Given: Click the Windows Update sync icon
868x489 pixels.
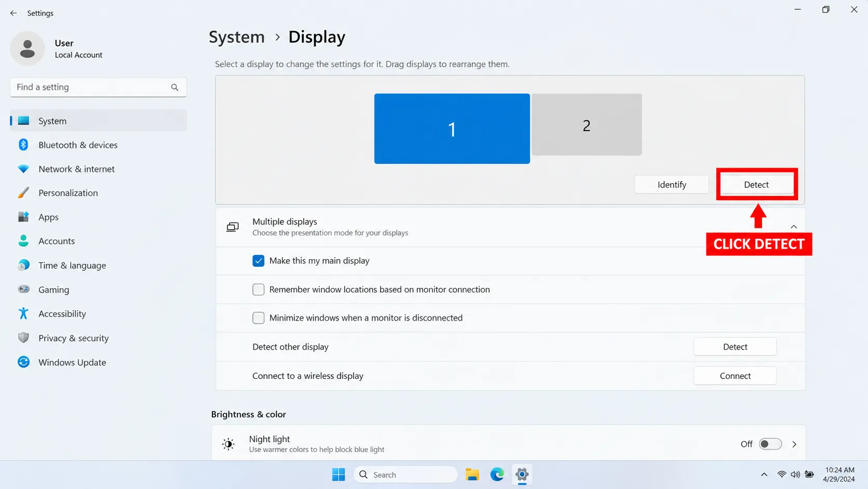Looking at the screenshot, I should (x=23, y=362).
